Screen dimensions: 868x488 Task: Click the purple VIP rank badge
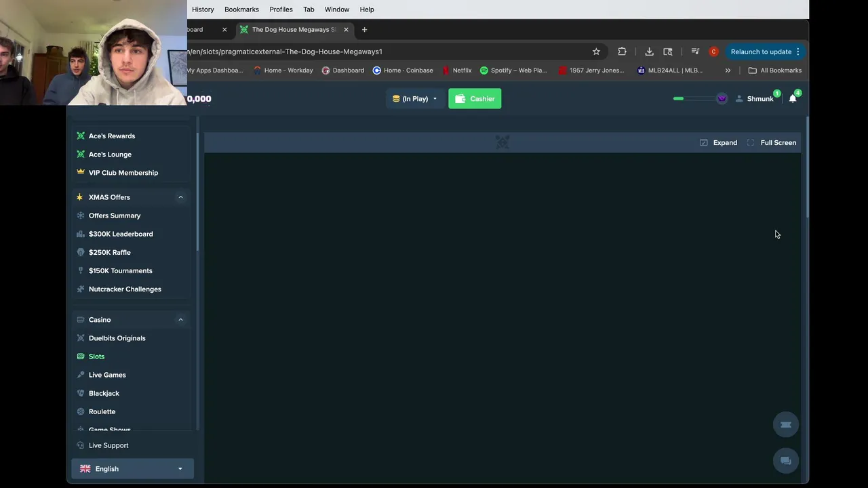pyautogui.click(x=722, y=99)
